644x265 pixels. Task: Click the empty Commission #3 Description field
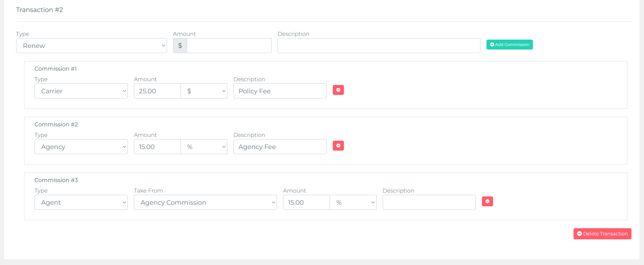[x=429, y=203]
